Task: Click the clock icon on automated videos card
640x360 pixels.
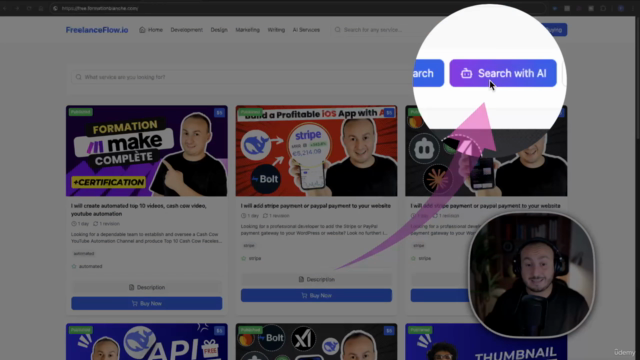Action: (74, 224)
